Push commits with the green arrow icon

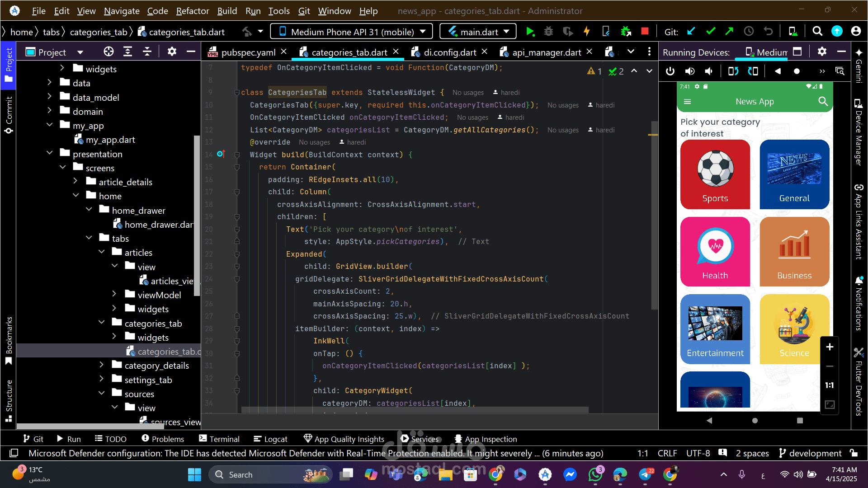(x=729, y=32)
